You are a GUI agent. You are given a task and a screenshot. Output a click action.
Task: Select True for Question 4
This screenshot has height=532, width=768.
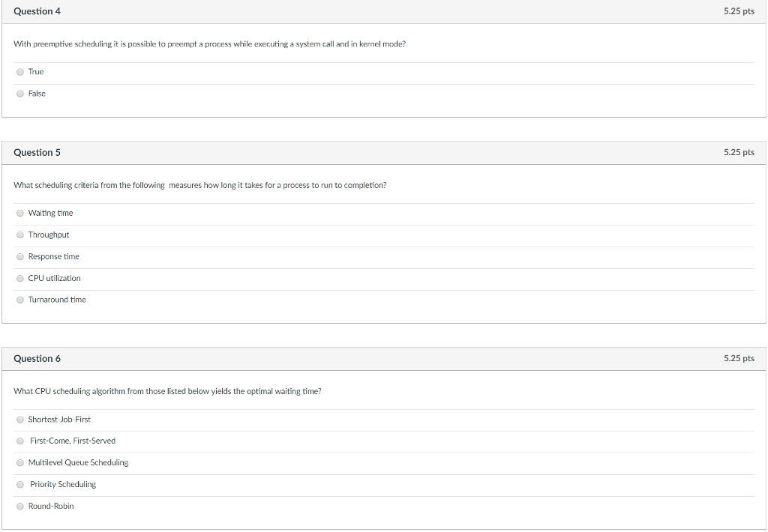(20, 72)
